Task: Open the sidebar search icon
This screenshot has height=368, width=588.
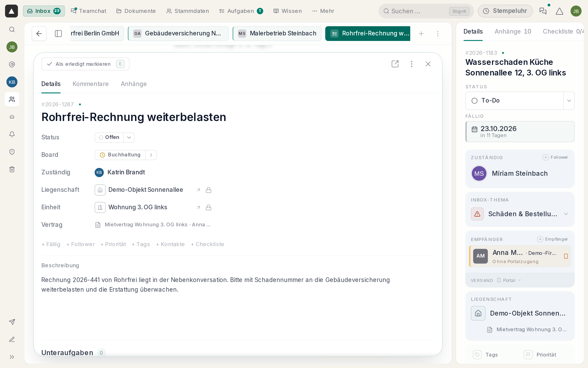Action: [12, 29]
